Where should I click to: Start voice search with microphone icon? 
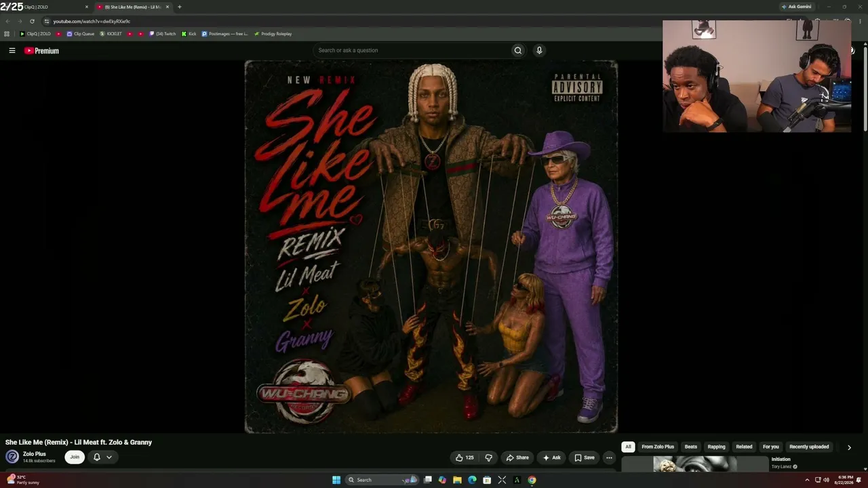coord(539,50)
